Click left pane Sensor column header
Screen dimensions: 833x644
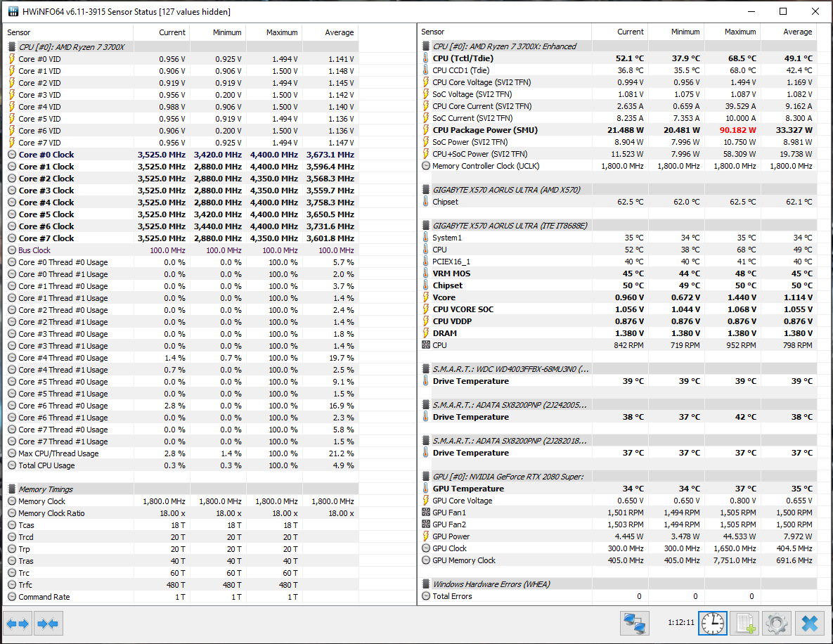point(68,32)
